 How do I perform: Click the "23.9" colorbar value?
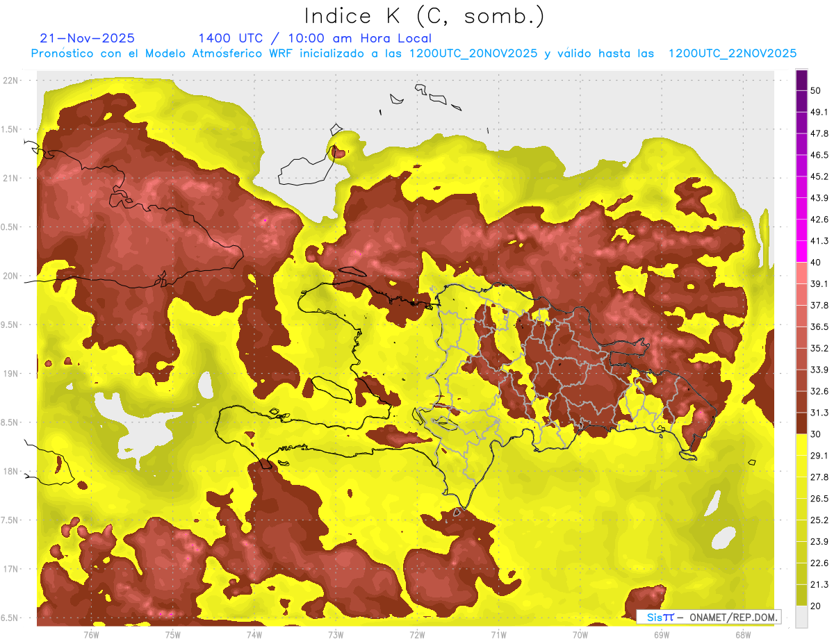(819, 542)
